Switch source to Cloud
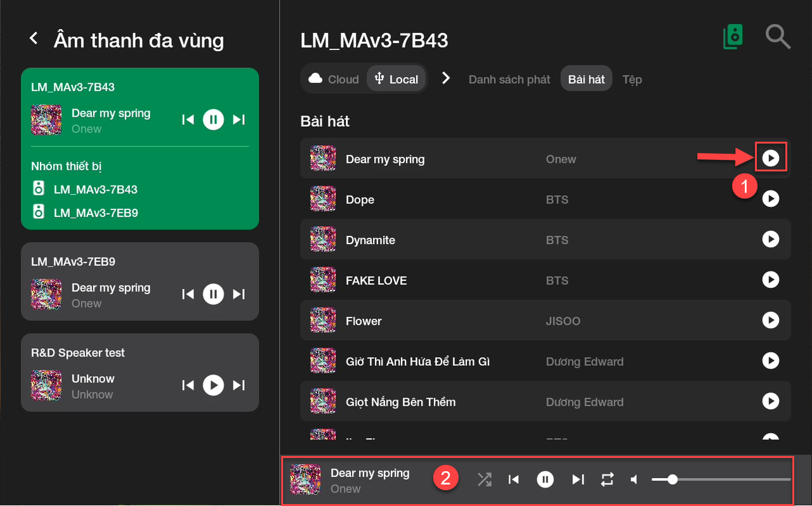 pos(334,79)
